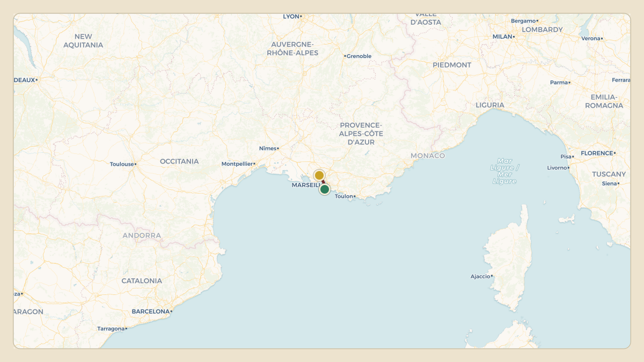
Task: Click the Marseille city label
Action: point(306,185)
